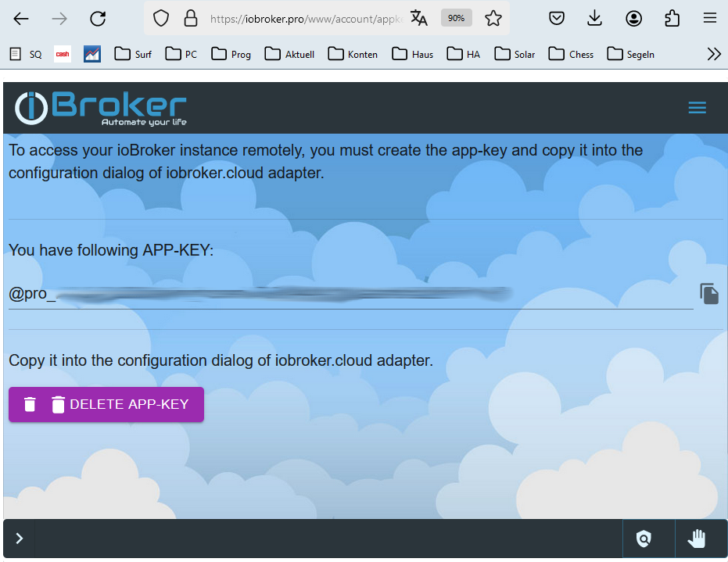Viewport: 728px width, 562px height.
Task: Click the @pro_ app-key field
Action: pyautogui.click(x=350, y=294)
